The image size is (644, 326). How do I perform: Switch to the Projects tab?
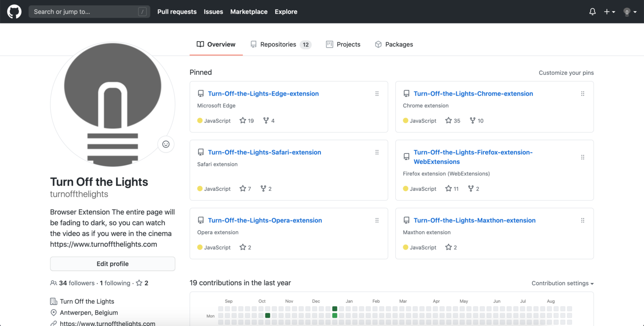(x=343, y=44)
